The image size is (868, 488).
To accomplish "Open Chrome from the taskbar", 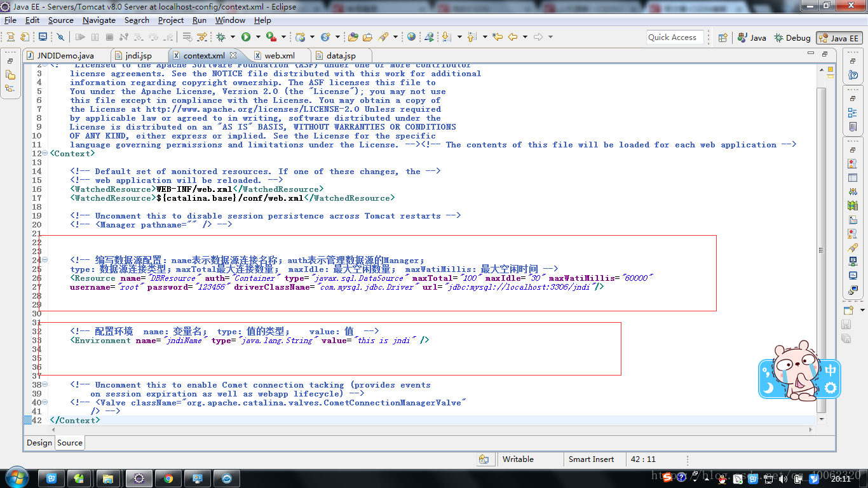I will (x=168, y=478).
